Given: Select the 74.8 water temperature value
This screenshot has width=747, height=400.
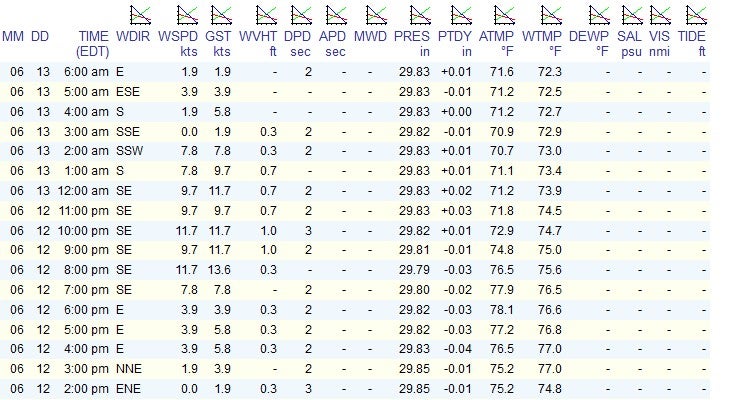Looking at the screenshot, I should point(550,389).
